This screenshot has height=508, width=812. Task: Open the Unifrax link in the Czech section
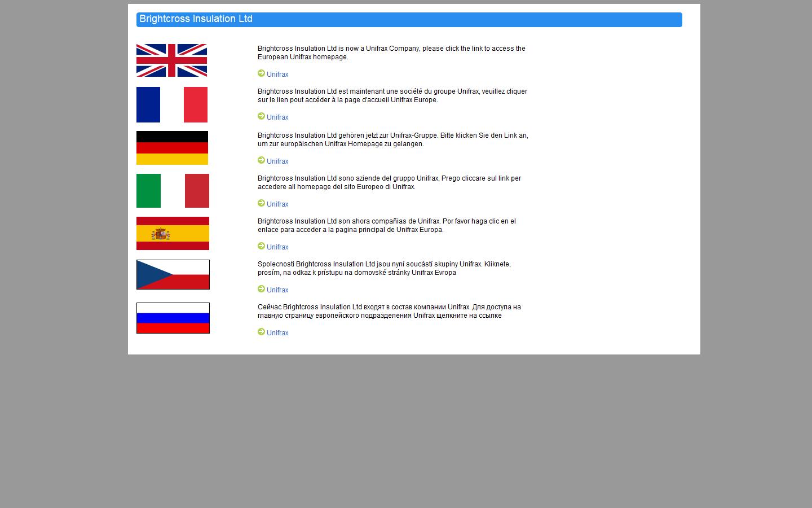(x=277, y=290)
